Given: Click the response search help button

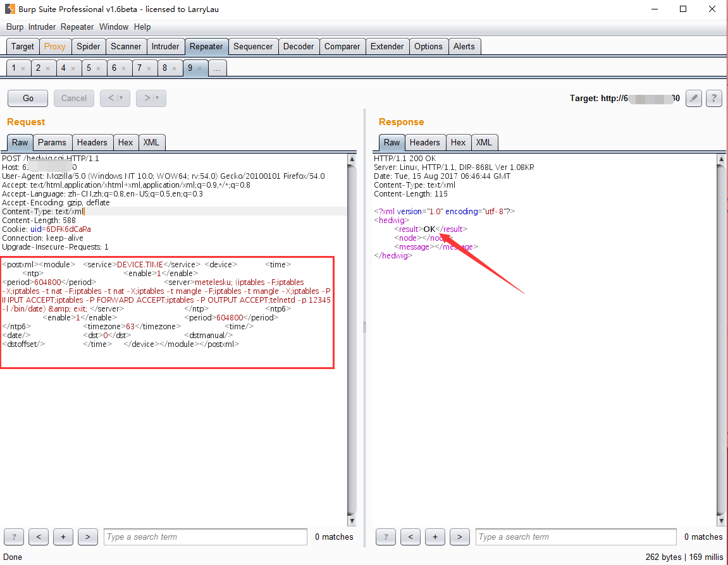Looking at the screenshot, I should coord(386,537).
